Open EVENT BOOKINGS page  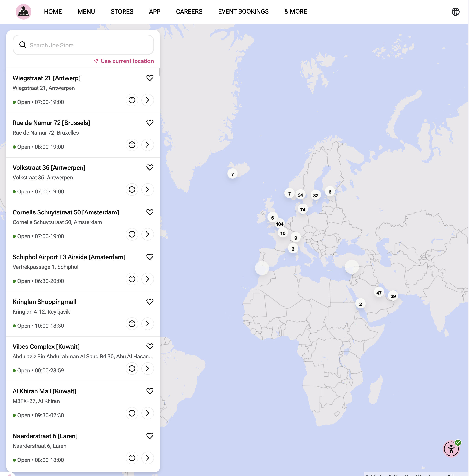tap(243, 12)
